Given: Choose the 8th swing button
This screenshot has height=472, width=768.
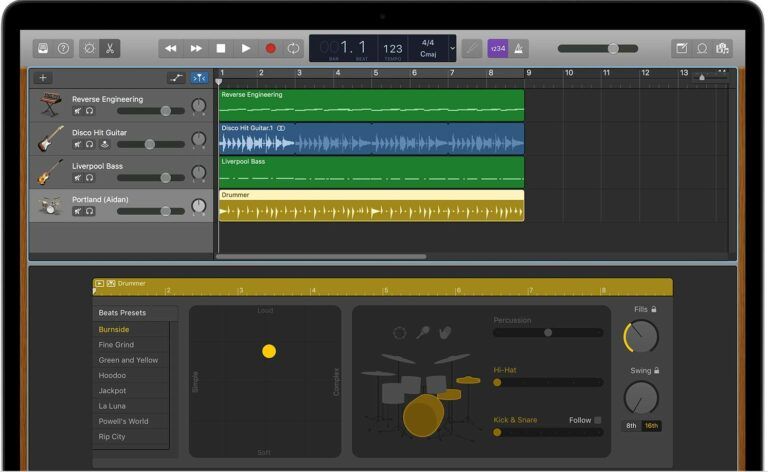Looking at the screenshot, I should click(x=631, y=425).
